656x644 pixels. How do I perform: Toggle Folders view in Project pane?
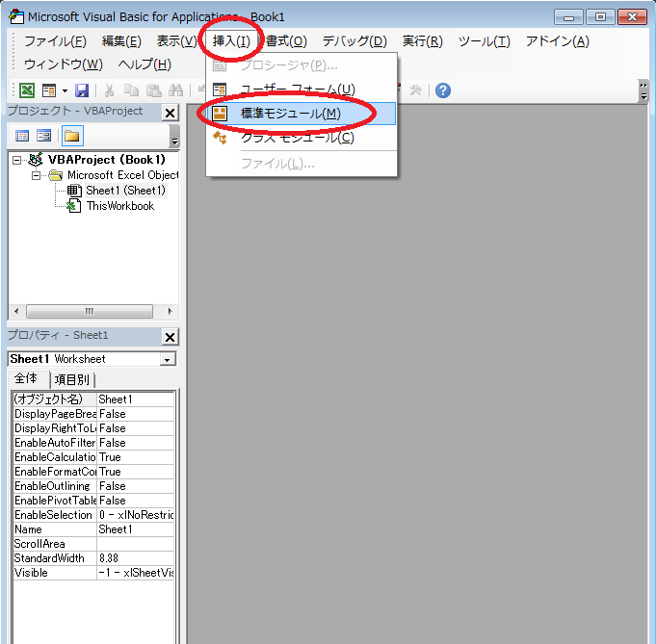click(72, 136)
